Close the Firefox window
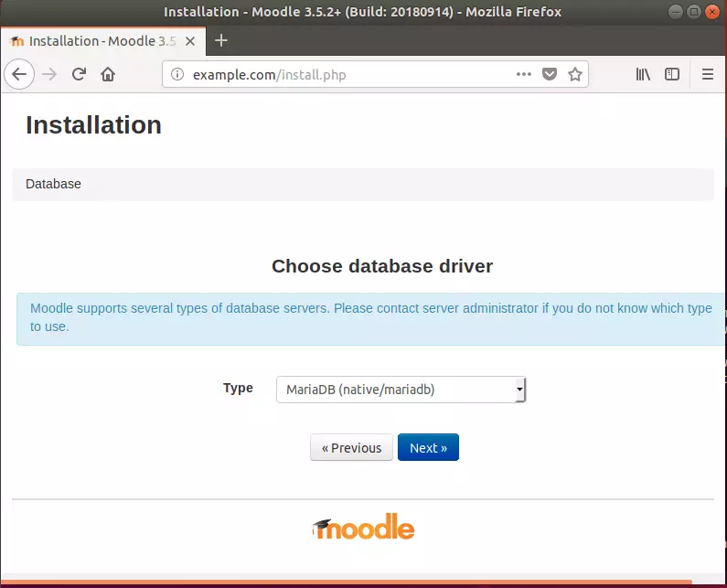 pyautogui.click(x=711, y=12)
